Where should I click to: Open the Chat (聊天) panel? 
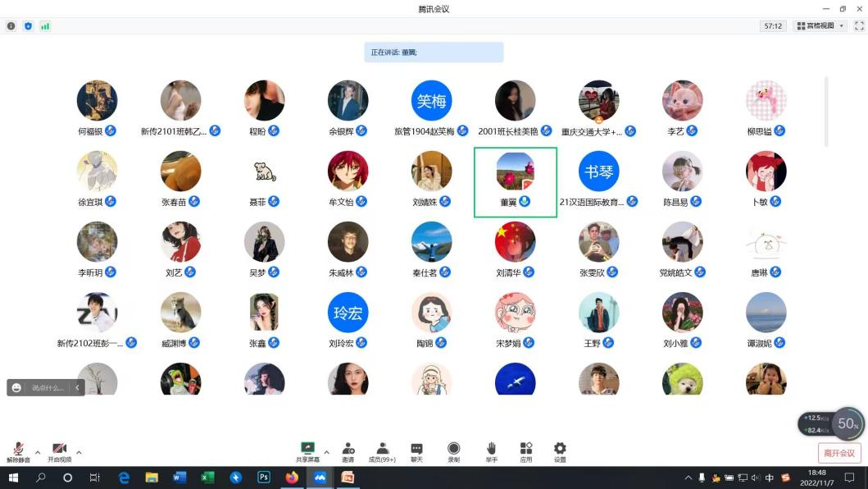[416, 450]
